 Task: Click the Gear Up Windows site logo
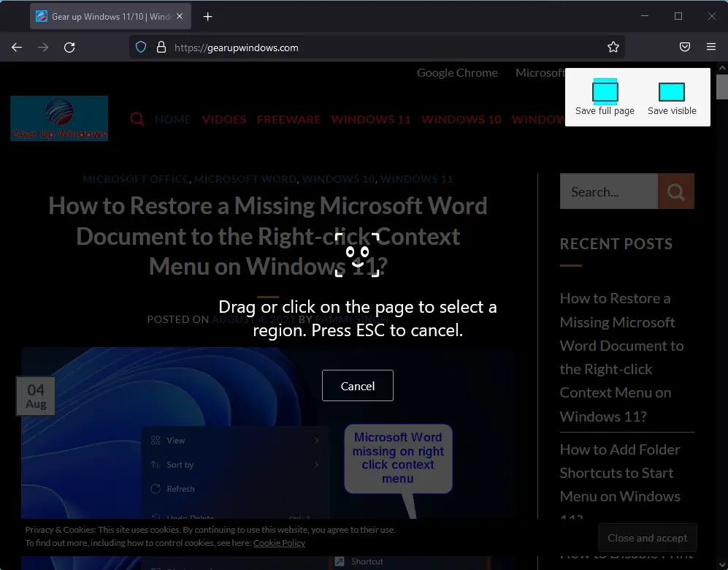pos(59,118)
